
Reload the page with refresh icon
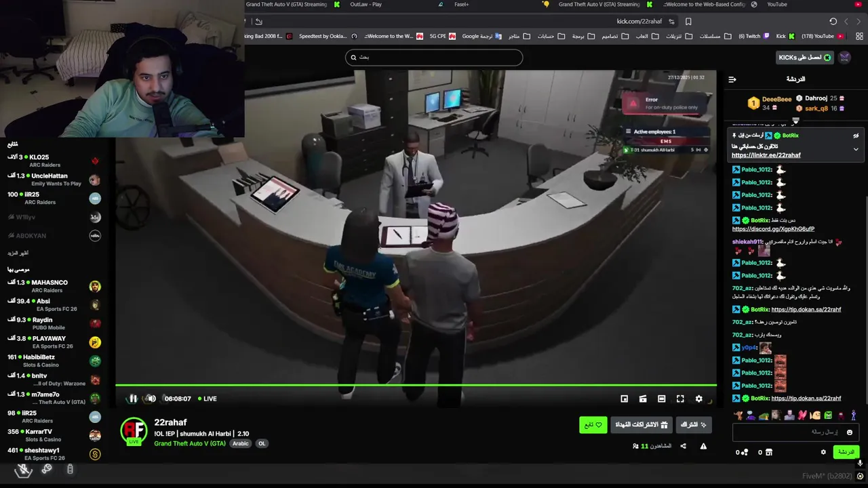pyautogui.click(x=833, y=22)
